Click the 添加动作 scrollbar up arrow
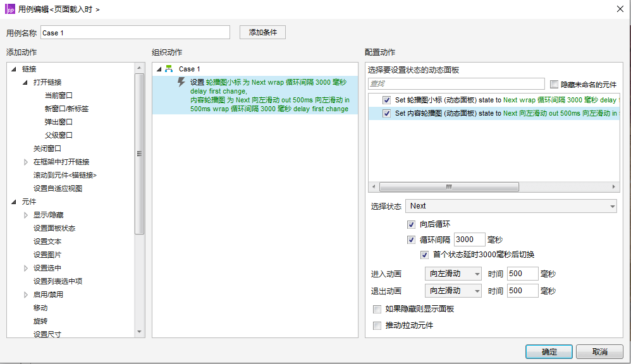This screenshot has height=364, width=631. pyautogui.click(x=139, y=68)
